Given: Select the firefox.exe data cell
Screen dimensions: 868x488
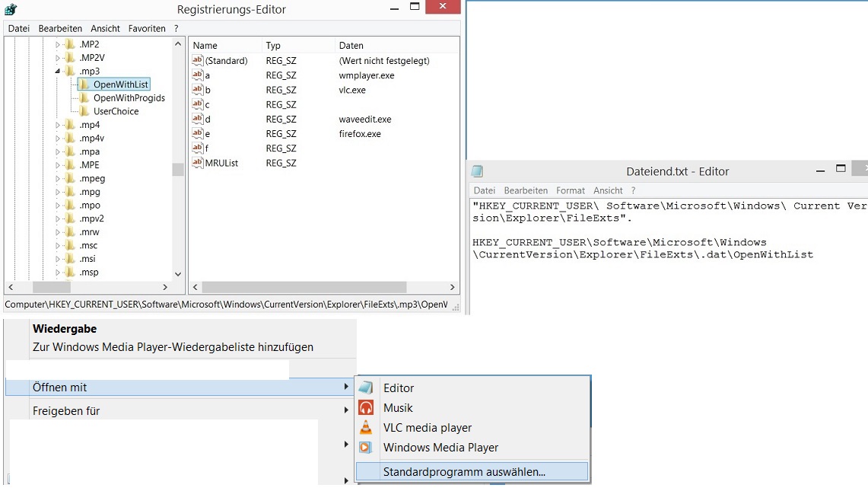Looking at the screenshot, I should click(360, 133).
